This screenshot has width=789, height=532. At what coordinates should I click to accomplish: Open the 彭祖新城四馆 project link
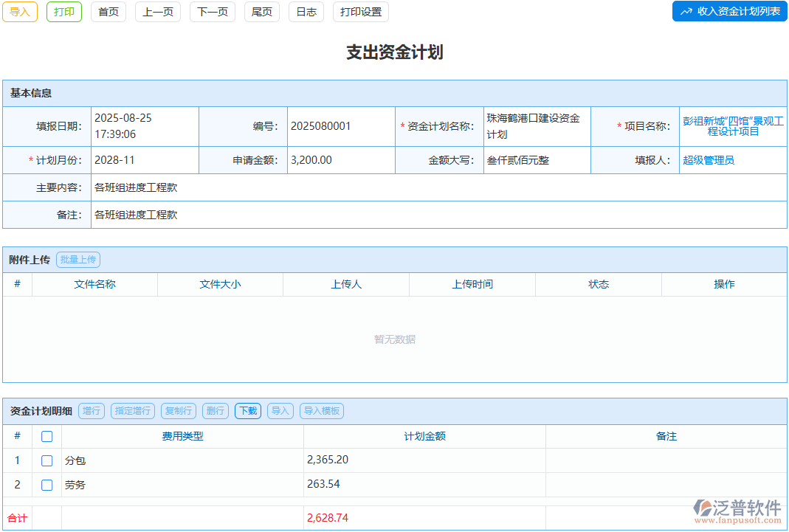coord(733,126)
